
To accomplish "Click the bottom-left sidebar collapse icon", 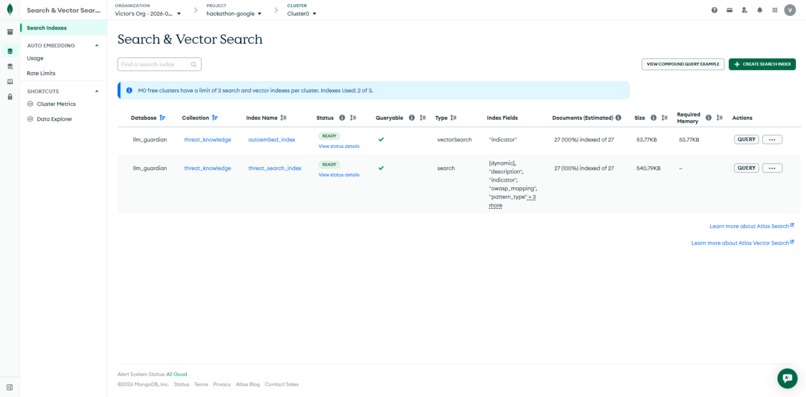I will [10, 387].
